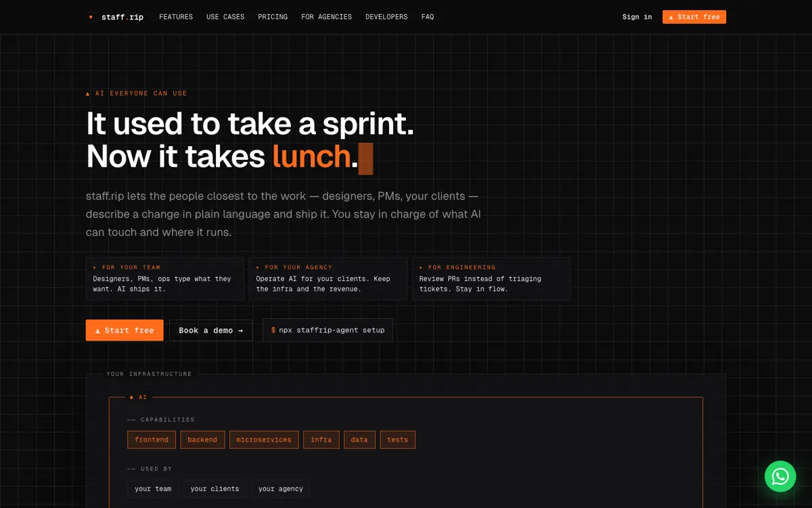Select the microservices capability tag
This screenshot has width=812, height=508.
click(264, 440)
